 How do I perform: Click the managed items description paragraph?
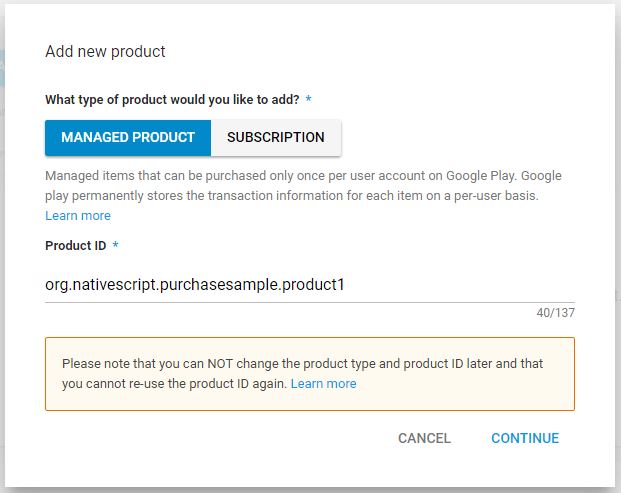[x=303, y=186]
